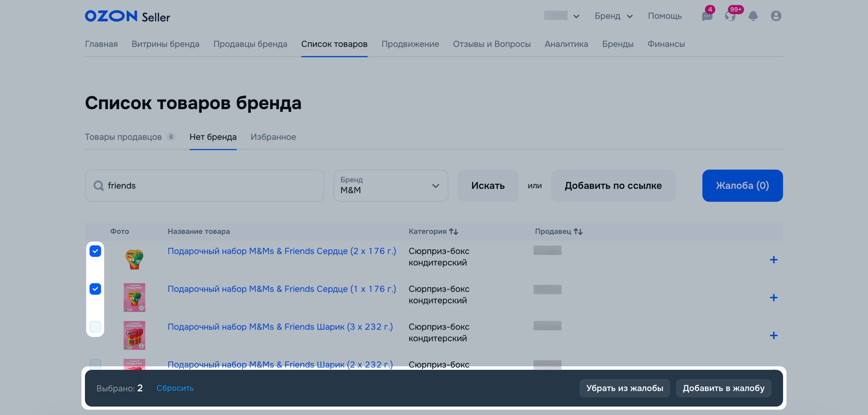Image resolution: width=868 pixels, height=415 pixels.
Task: Click plus icon for Сердце (2 x 176 г.) row
Action: pos(774,260)
